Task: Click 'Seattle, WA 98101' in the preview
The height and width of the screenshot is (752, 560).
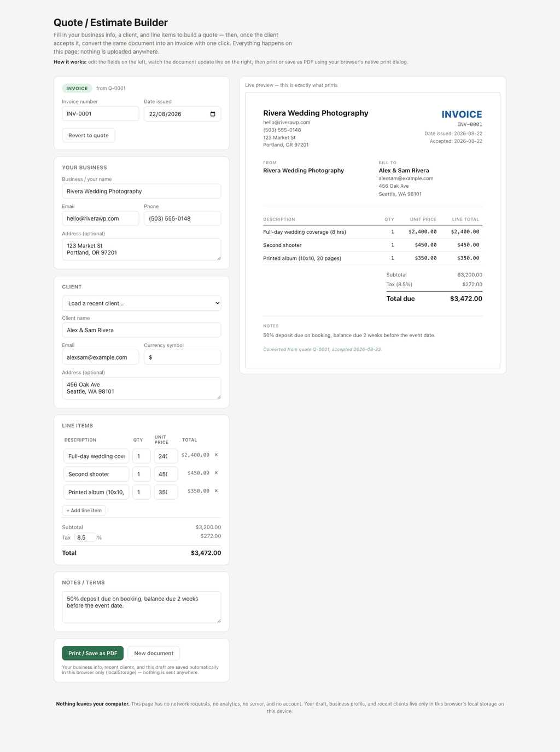Action: point(400,194)
